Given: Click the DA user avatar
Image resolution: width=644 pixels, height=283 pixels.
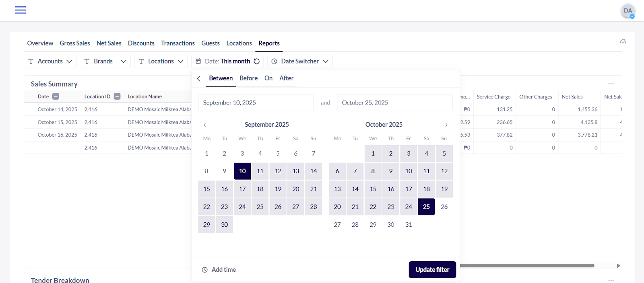Looking at the screenshot, I should (x=627, y=11).
